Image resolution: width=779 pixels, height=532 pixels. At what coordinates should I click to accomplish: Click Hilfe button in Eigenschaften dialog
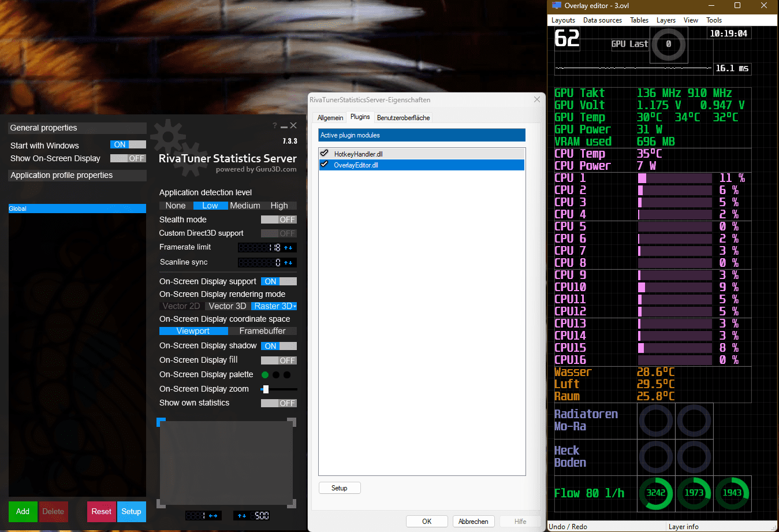[x=520, y=522]
